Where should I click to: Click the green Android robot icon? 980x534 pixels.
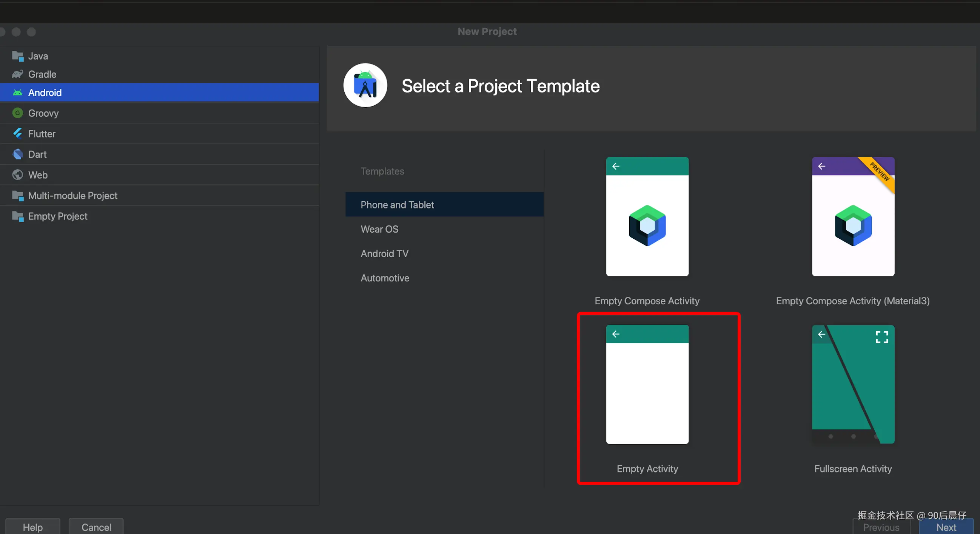(17, 93)
